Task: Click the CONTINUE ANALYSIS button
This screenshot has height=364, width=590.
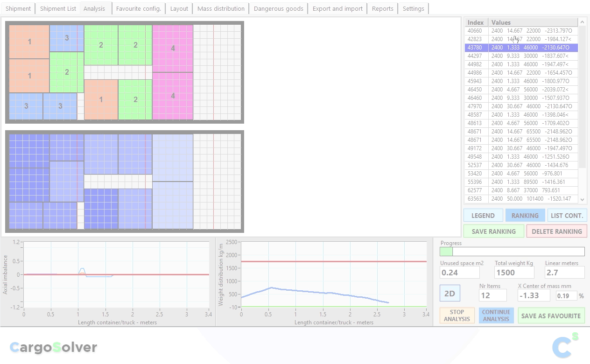Action: pyautogui.click(x=496, y=315)
